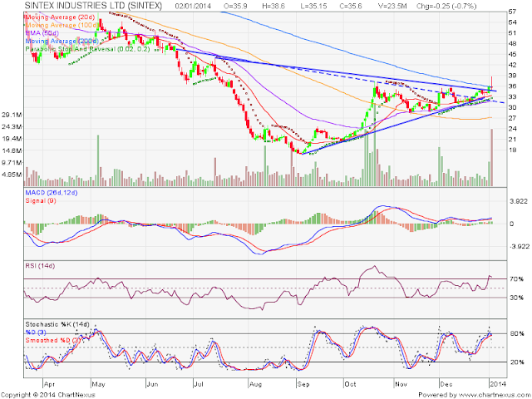Click the Jun month label on time axis

[153, 384]
